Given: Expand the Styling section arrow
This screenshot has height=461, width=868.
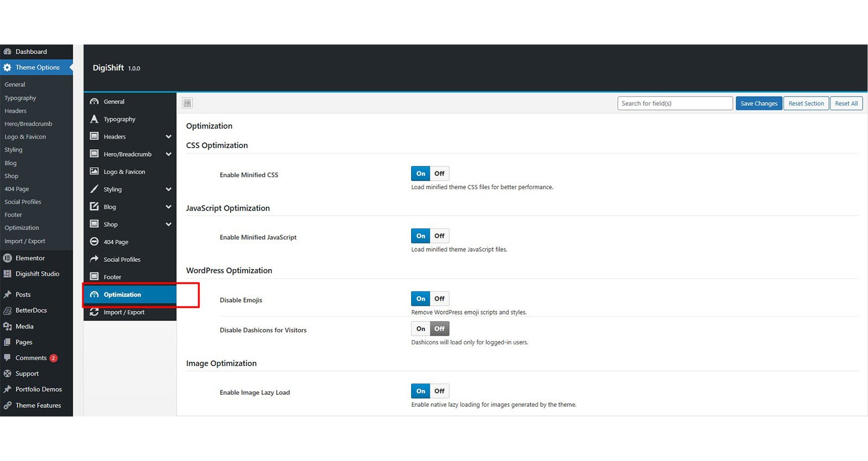Looking at the screenshot, I should [x=168, y=189].
